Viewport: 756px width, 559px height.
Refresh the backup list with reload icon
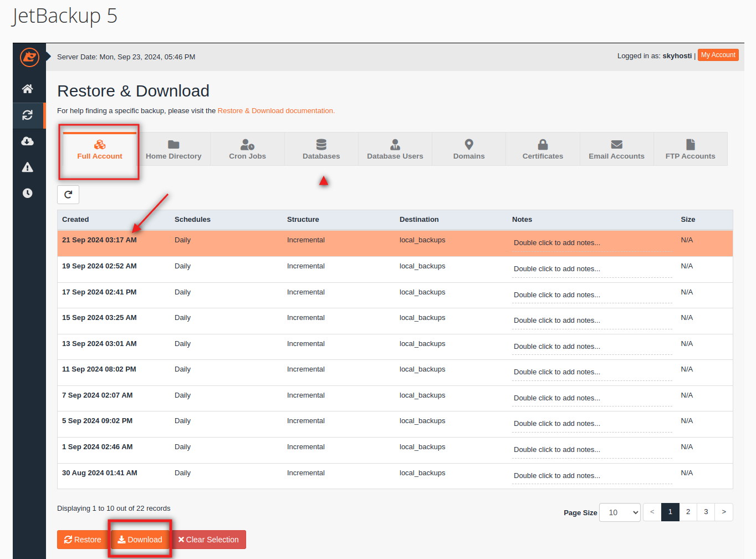(68, 195)
